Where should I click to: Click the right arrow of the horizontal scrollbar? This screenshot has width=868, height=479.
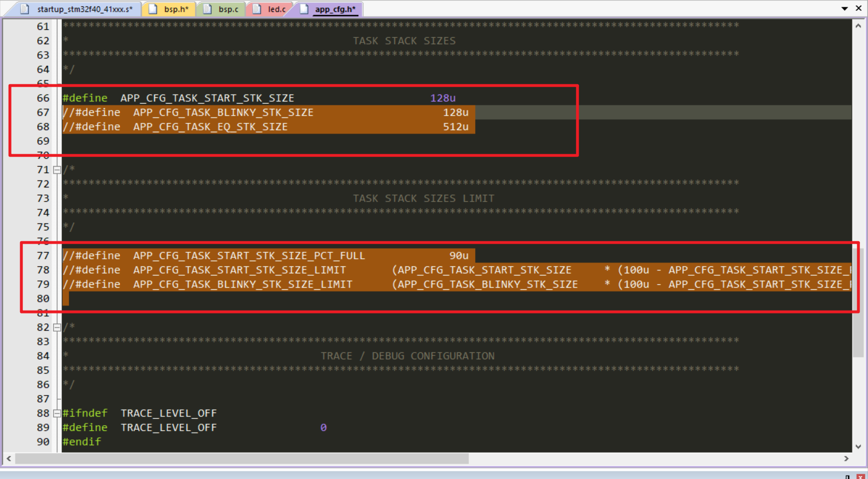click(x=847, y=459)
